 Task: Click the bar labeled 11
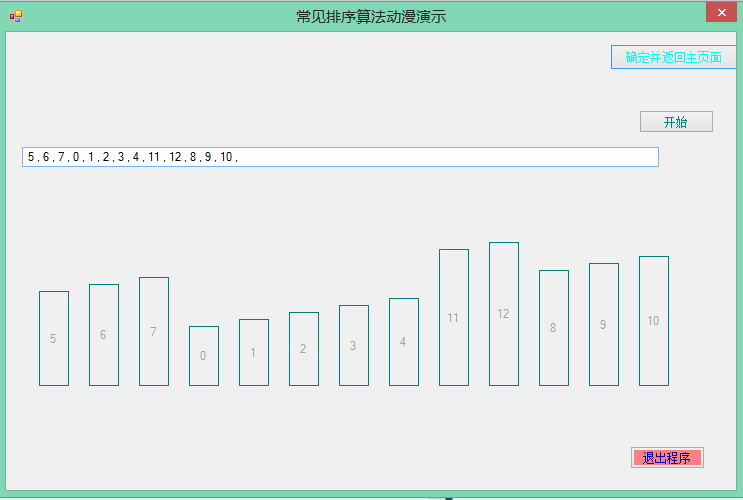(x=454, y=317)
